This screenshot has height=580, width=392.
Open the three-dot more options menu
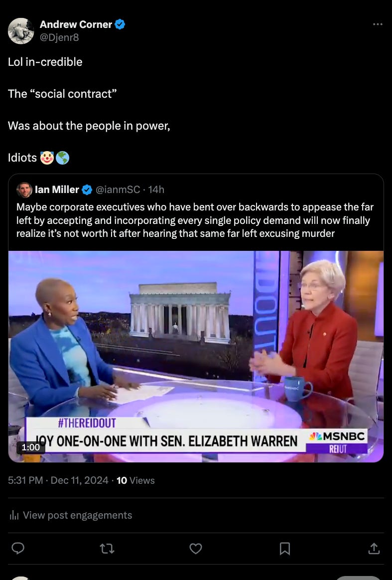378,24
